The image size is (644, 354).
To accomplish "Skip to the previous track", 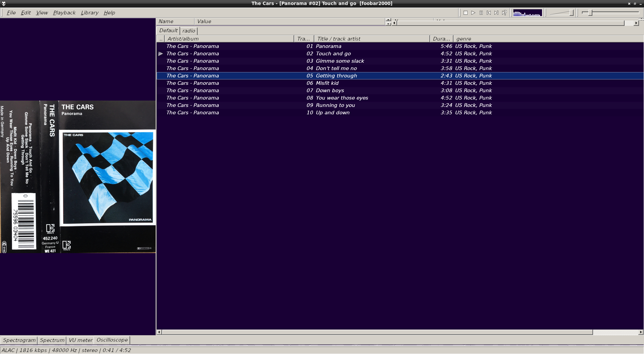I will tap(489, 13).
